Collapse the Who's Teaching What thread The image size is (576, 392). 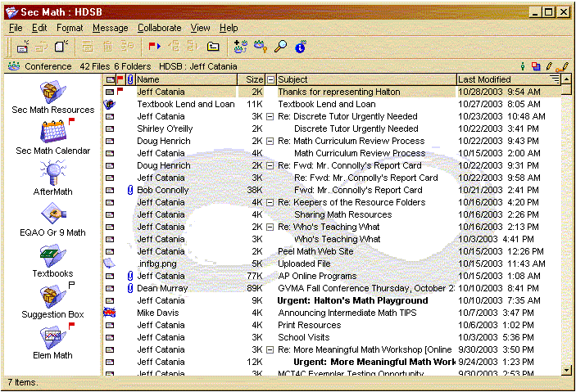tap(270, 227)
